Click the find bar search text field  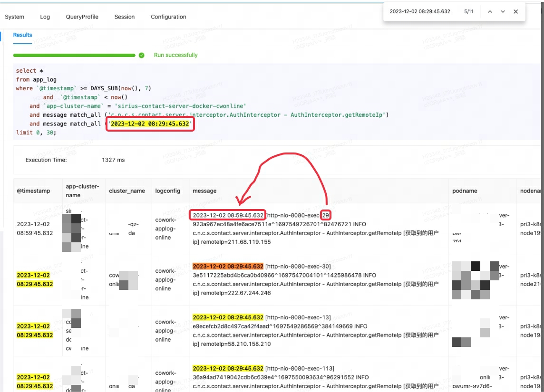[423, 12]
